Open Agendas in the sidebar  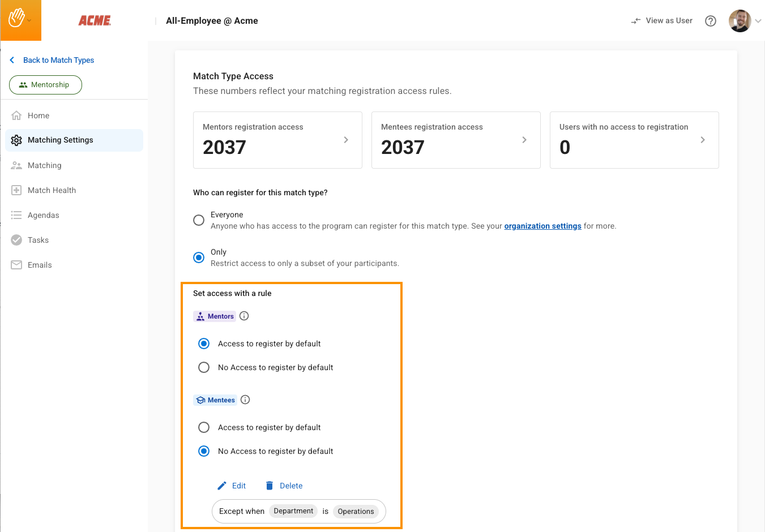tap(43, 215)
